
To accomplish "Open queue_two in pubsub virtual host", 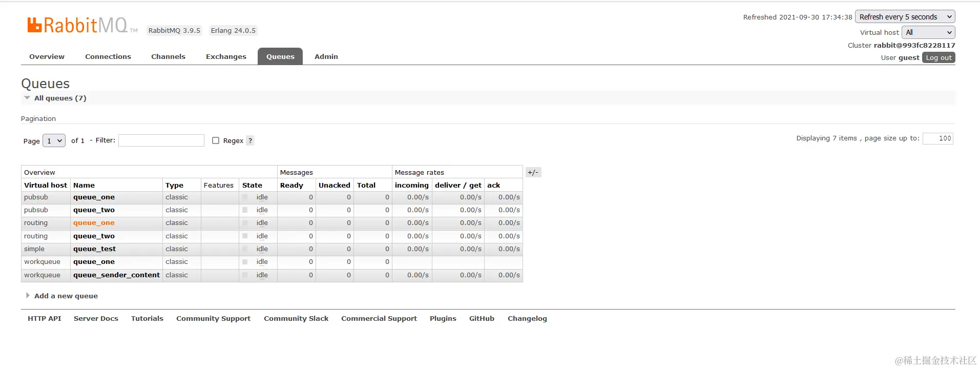I will [94, 210].
